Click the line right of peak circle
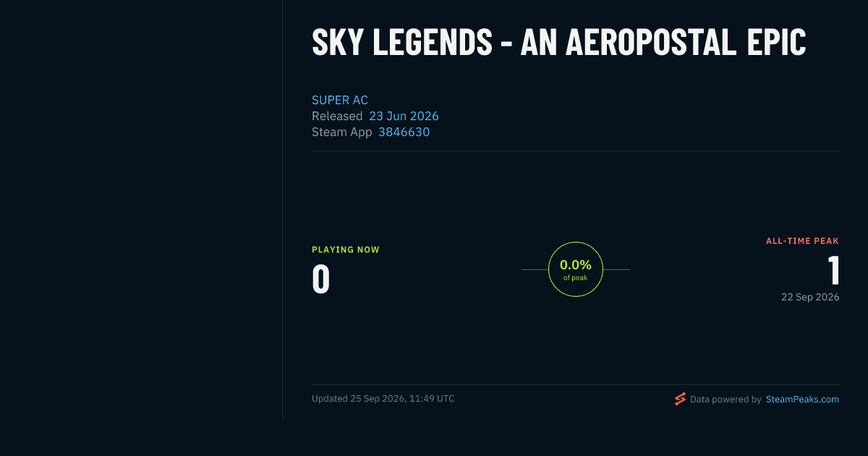Image resolution: width=868 pixels, height=456 pixels. (616, 269)
